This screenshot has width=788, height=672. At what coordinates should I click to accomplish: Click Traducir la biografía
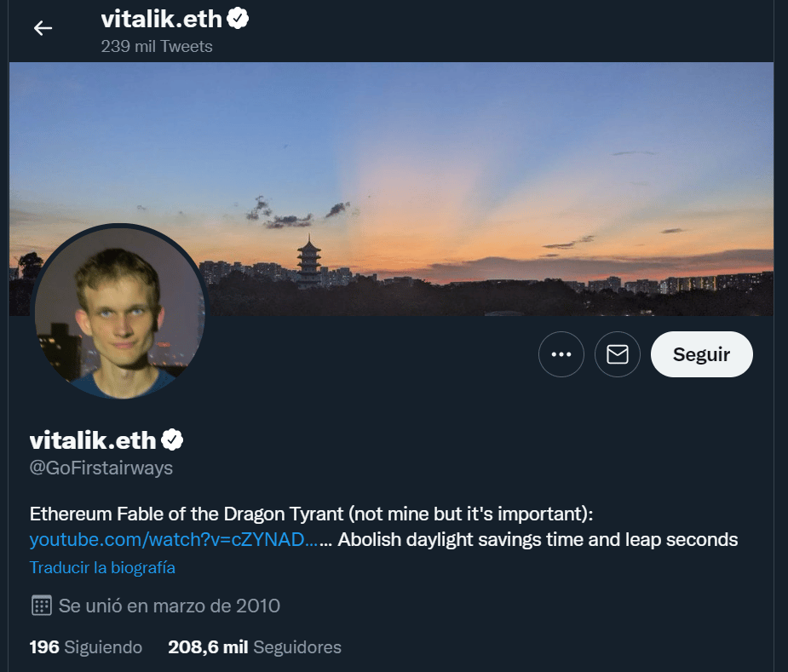(x=102, y=567)
